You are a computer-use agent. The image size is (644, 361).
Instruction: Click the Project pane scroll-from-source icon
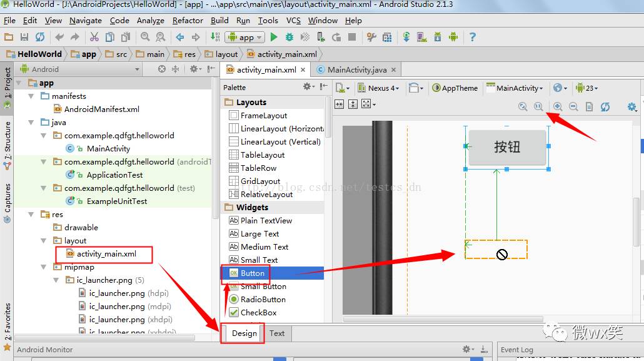[162, 69]
